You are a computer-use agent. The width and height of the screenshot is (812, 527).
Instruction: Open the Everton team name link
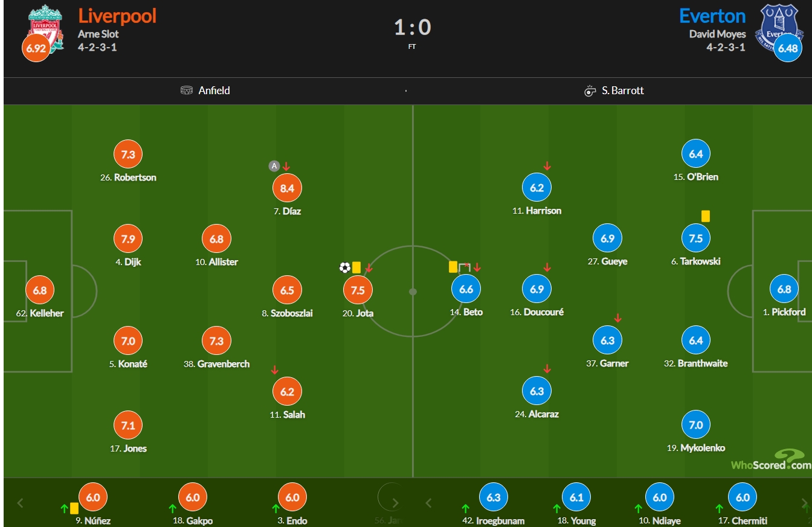tap(712, 16)
